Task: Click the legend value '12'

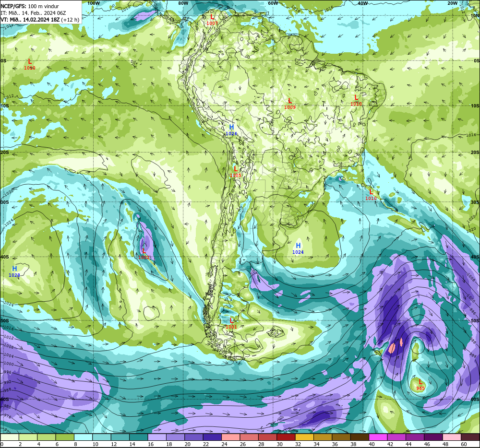Action: [114, 444]
